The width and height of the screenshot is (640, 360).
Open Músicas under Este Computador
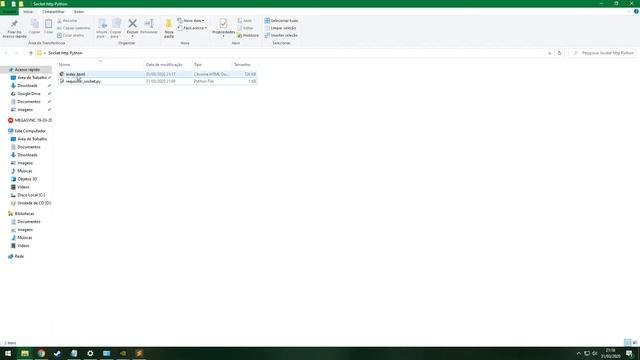coord(24,171)
